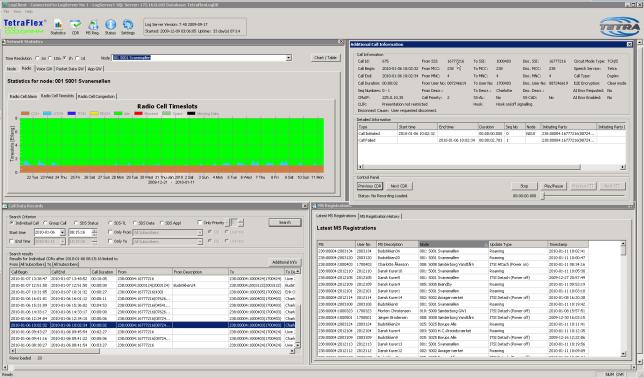The width and height of the screenshot is (644, 378).
Task: Select the highlighted CDR row in search results
Action: click(152, 325)
